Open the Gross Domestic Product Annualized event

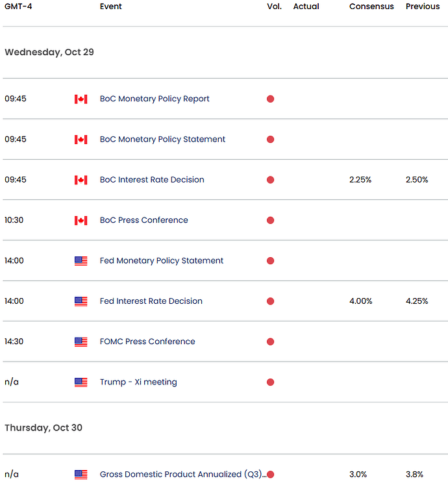point(182,475)
